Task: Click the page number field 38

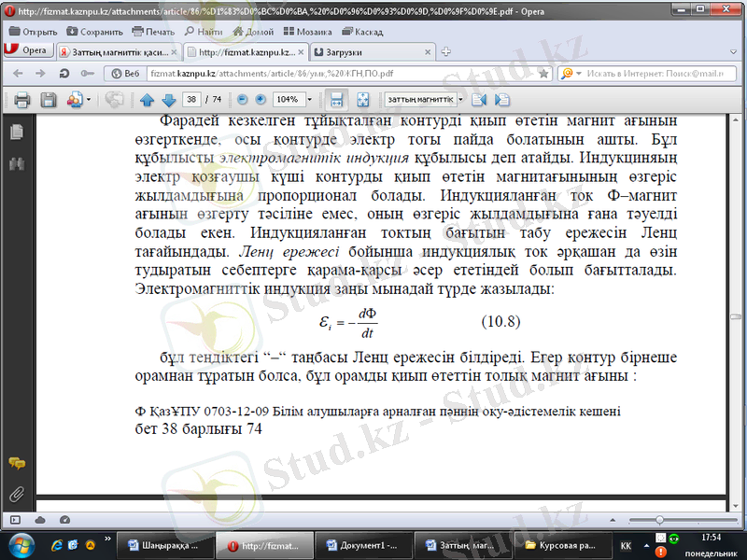Action: point(191,100)
